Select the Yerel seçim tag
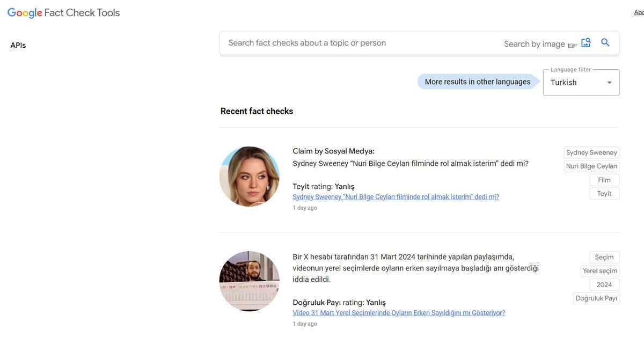 pyautogui.click(x=600, y=271)
